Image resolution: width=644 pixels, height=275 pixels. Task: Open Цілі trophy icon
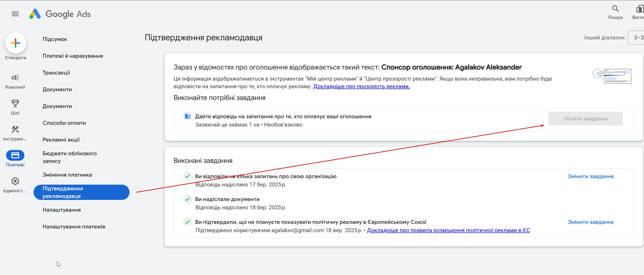15,103
